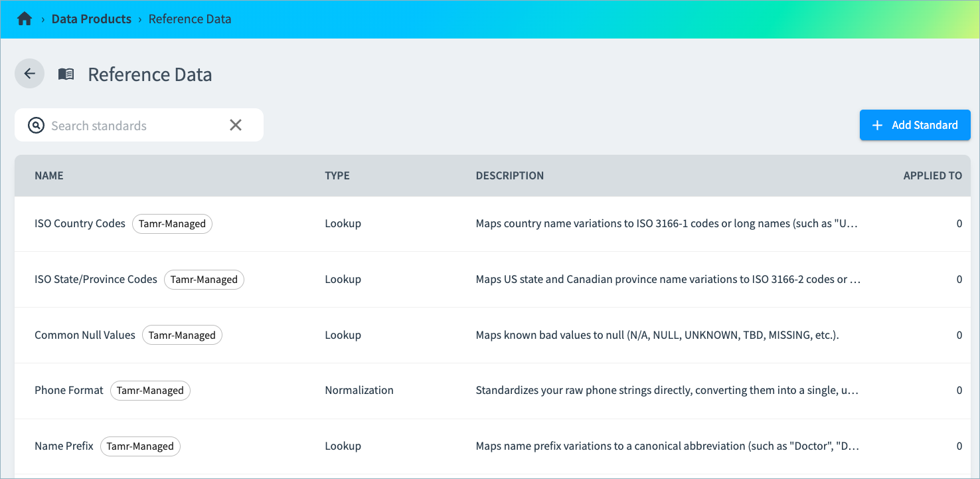Open the ISO Country Codes standard
The height and width of the screenshot is (479, 980).
coord(80,224)
